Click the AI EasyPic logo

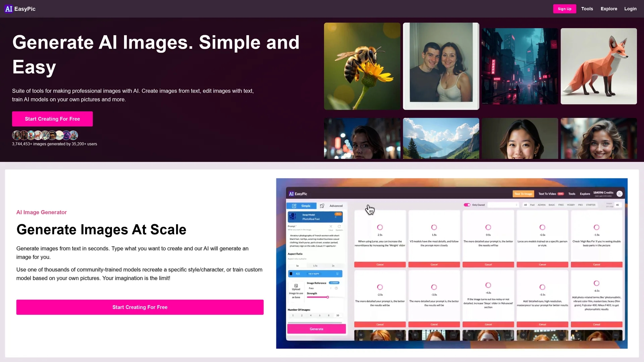(x=20, y=9)
